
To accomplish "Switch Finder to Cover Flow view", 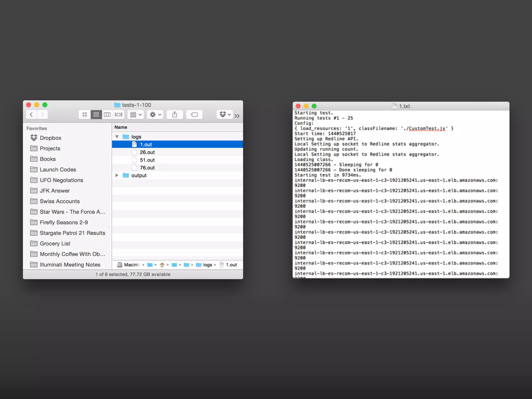I will pyautogui.click(x=118, y=115).
